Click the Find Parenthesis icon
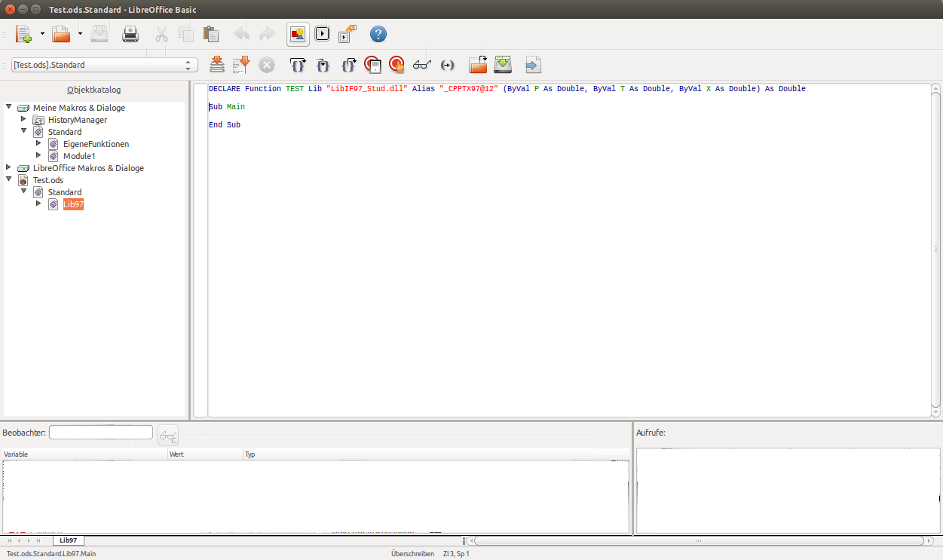This screenshot has width=943, height=560. point(447,65)
